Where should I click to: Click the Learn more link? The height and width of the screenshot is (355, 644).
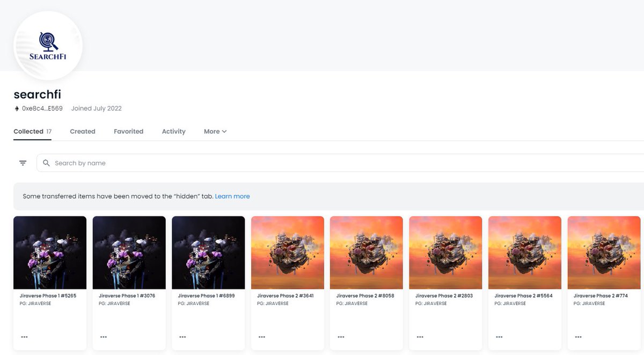tap(232, 197)
